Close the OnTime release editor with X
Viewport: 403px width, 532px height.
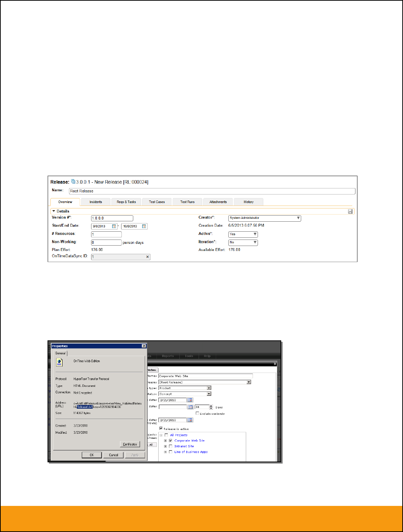(275, 364)
